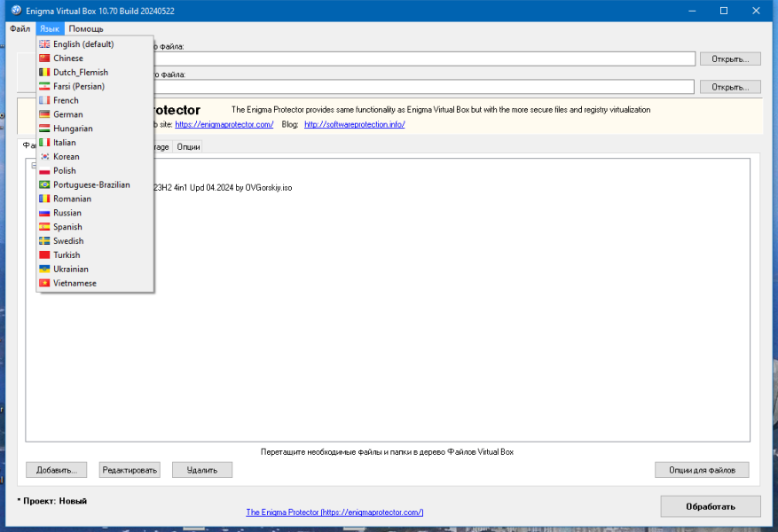Switch to Polish language
This screenshot has width=778, height=532.
(x=95, y=170)
